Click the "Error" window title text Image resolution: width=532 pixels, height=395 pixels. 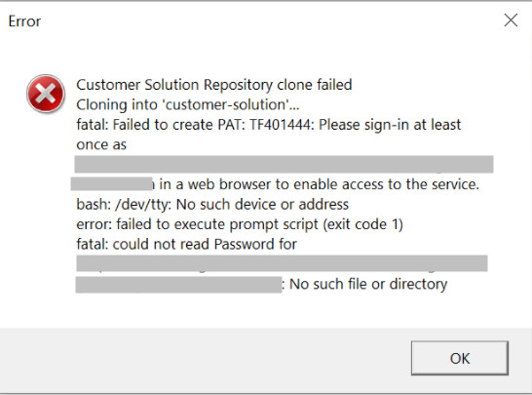pyautogui.click(x=24, y=21)
